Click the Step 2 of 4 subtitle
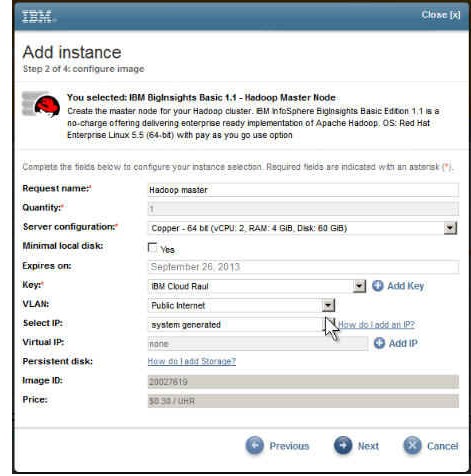The width and height of the screenshot is (471, 476). click(83, 69)
